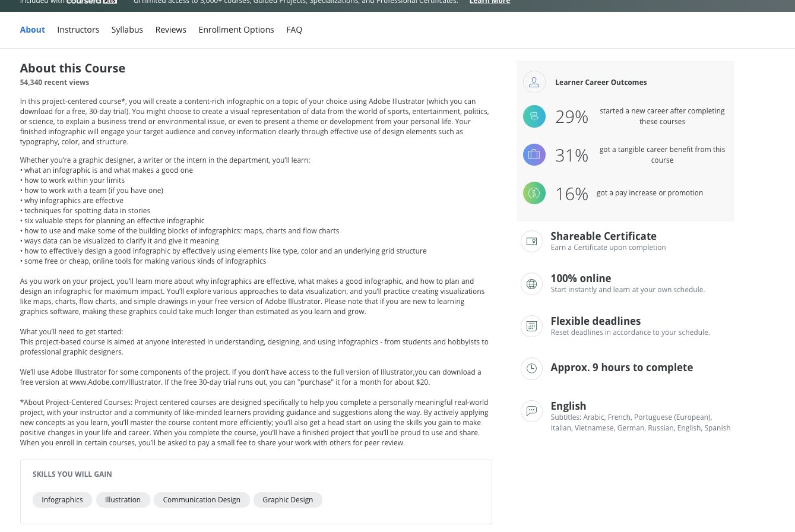Open the About tab

[x=33, y=30]
